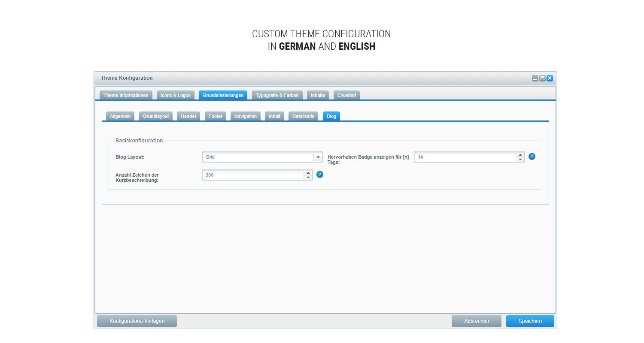Close the Theme Konfiguration window
The height and width of the screenshot is (343, 644).
[550, 78]
